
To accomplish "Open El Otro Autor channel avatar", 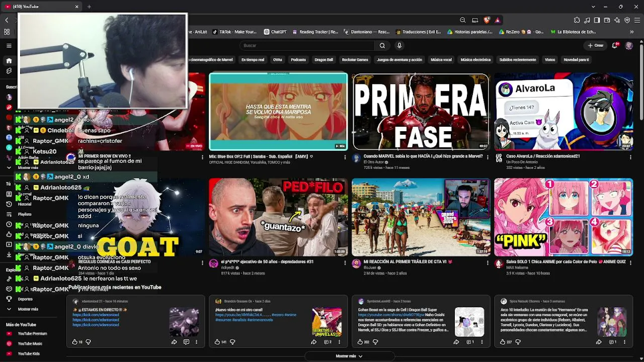I will tap(357, 158).
